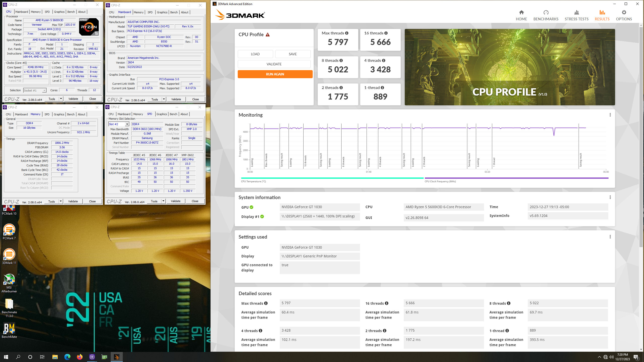Click the CPU Temperature legend bar
644x362 pixels.
click(x=332, y=178)
